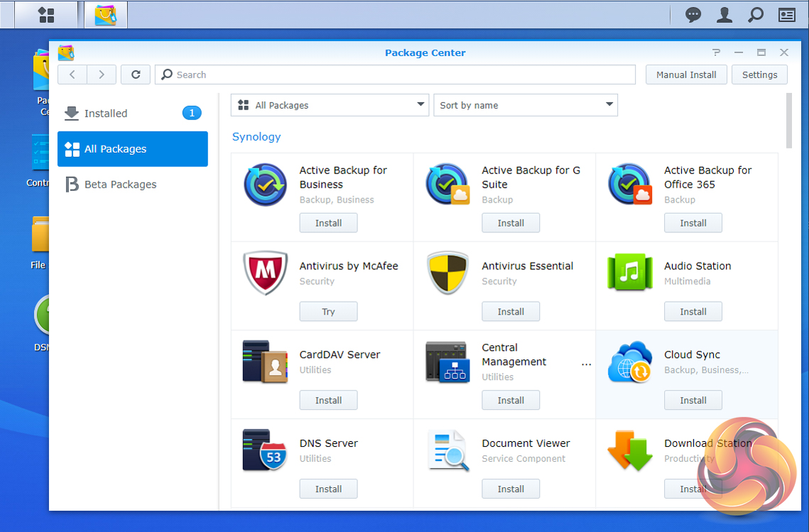809x532 pixels.
Task: Try Antivirus by McAfee
Action: click(329, 312)
